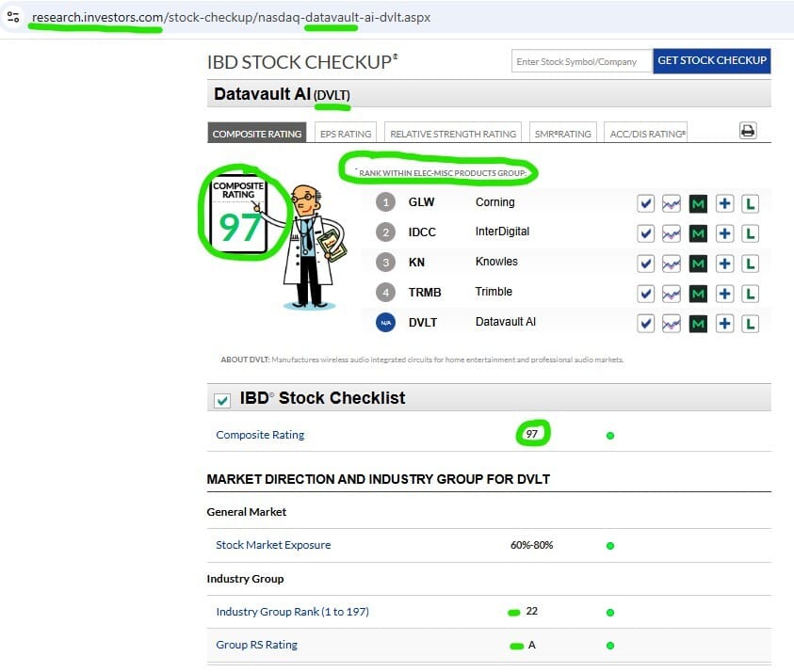Image resolution: width=794 pixels, height=672 pixels.
Task: Open the RELATIVE STRENGTH RATING tab
Action: [453, 134]
